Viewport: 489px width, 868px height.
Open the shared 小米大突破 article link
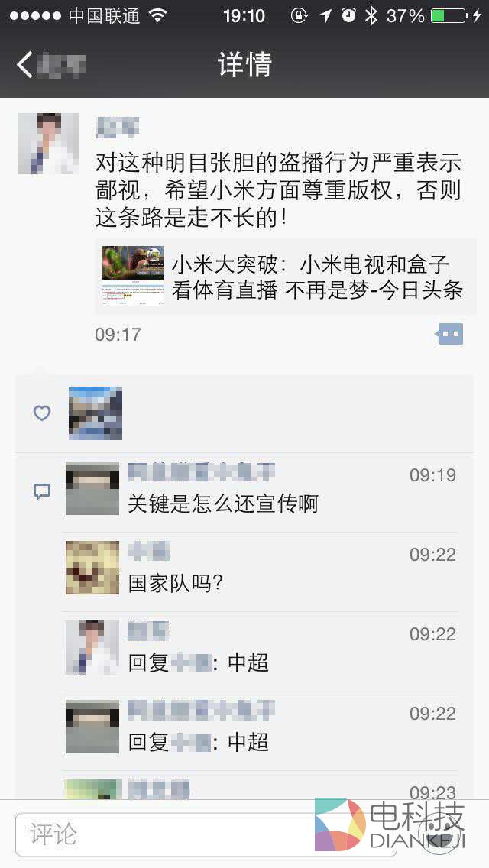tap(316, 277)
